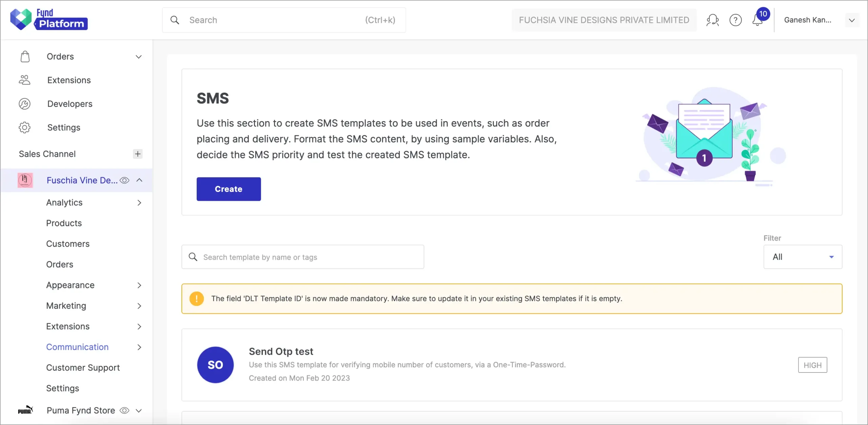The image size is (868, 425).
Task: Open the Send Otp test template
Action: [x=280, y=351]
